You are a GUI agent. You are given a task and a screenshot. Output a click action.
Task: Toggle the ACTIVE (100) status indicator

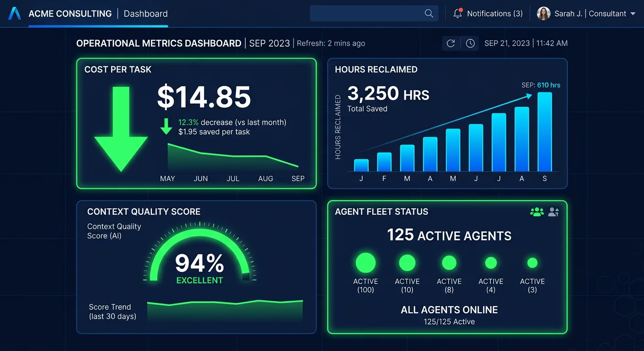pos(365,263)
